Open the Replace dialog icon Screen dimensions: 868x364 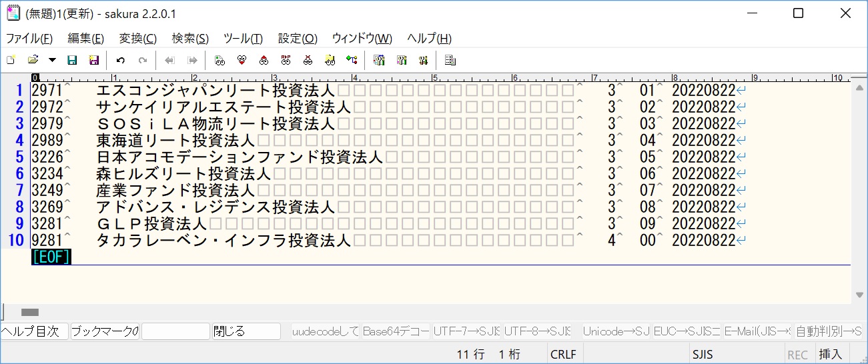tap(286, 60)
